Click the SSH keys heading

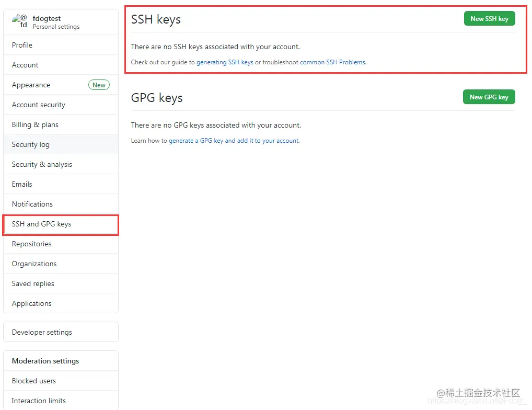click(x=156, y=19)
